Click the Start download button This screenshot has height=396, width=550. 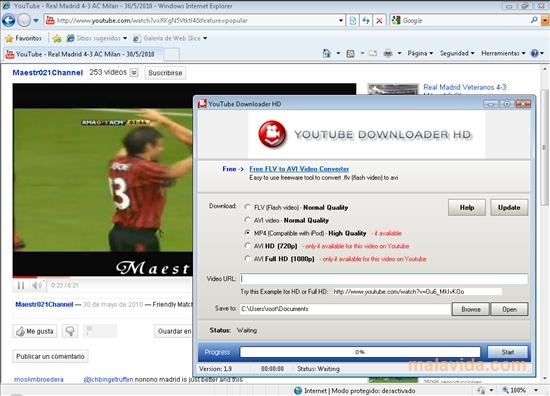(x=508, y=352)
